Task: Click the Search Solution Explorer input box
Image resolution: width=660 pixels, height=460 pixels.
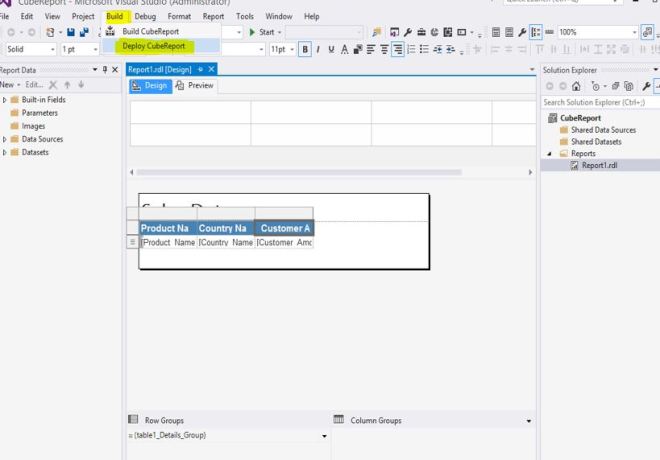Action: tap(595, 102)
